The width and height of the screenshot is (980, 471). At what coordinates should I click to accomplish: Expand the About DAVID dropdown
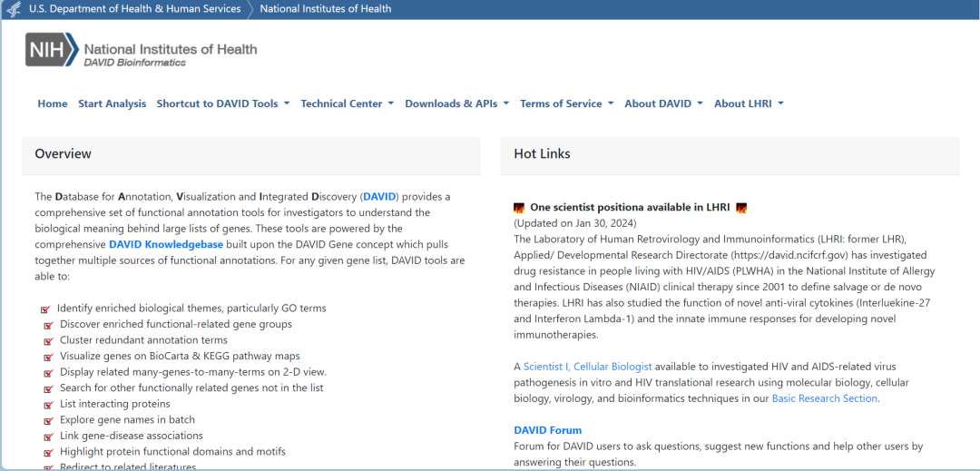(663, 103)
